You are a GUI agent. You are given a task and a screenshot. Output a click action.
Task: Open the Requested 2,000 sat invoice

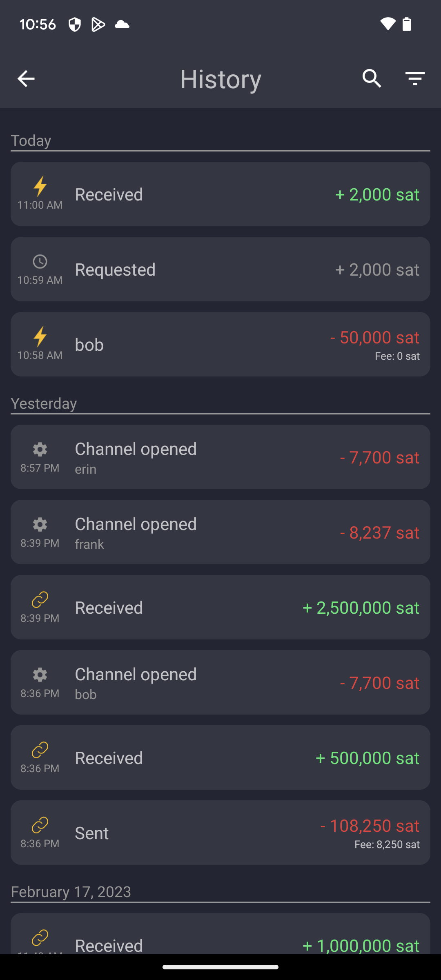tap(220, 269)
